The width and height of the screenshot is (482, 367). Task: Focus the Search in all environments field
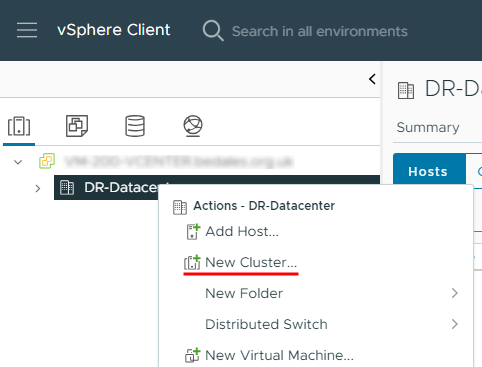319,31
